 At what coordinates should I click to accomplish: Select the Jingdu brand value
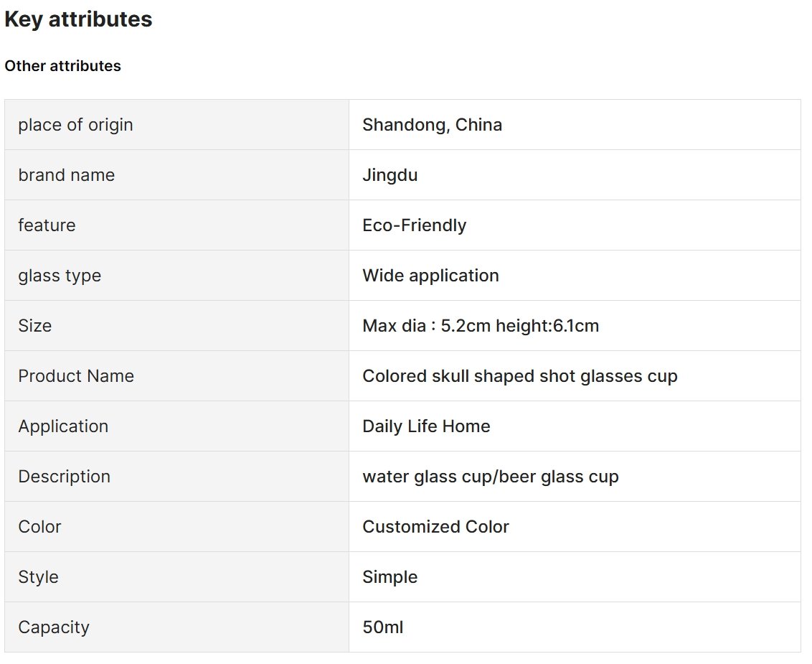(390, 175)
